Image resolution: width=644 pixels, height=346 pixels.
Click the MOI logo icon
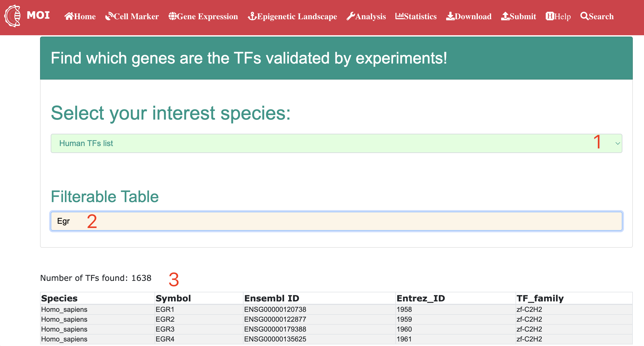pos(13,16)
